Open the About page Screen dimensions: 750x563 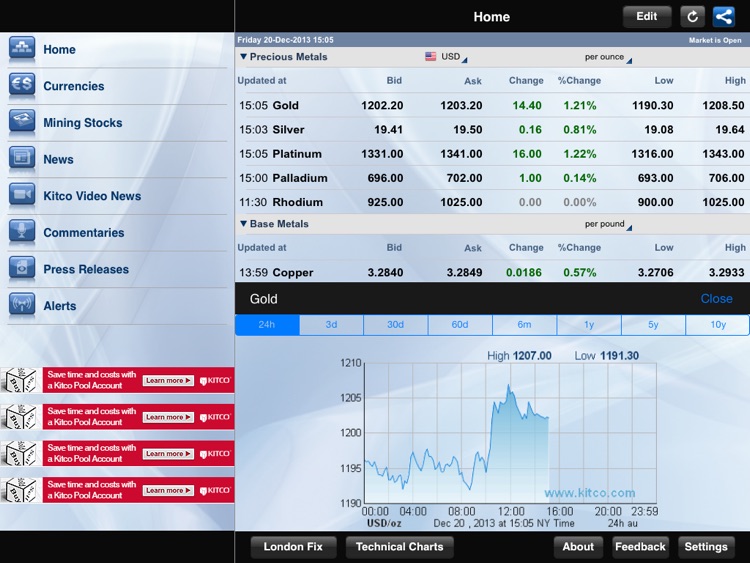pos(578,547)
